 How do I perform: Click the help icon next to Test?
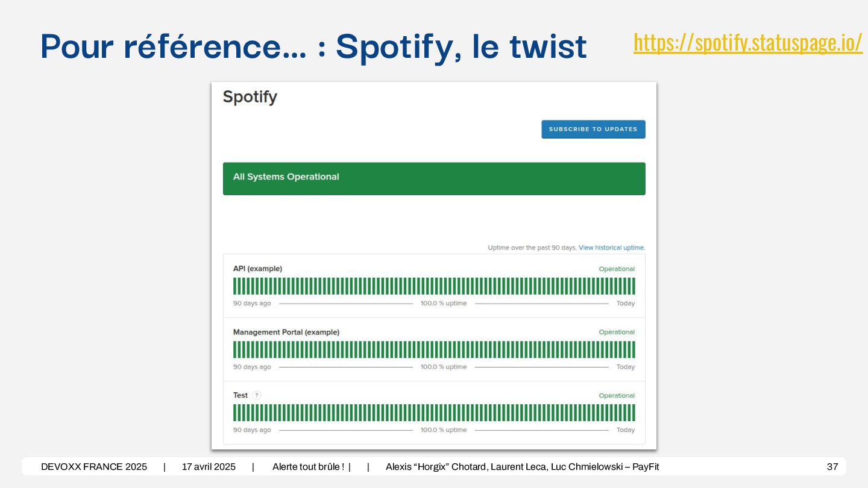(257, 395)
